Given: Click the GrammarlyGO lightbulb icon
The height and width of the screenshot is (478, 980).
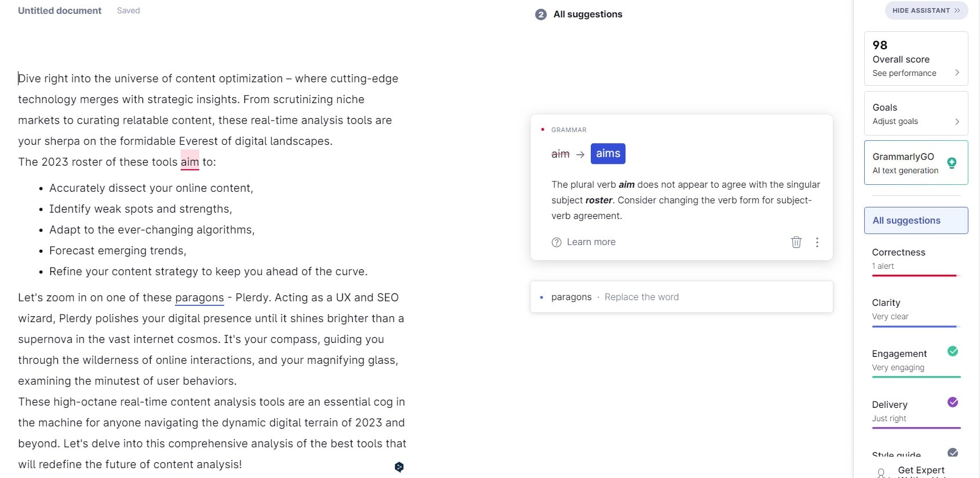Looking at the screenshot, I should tap(951, 163).
